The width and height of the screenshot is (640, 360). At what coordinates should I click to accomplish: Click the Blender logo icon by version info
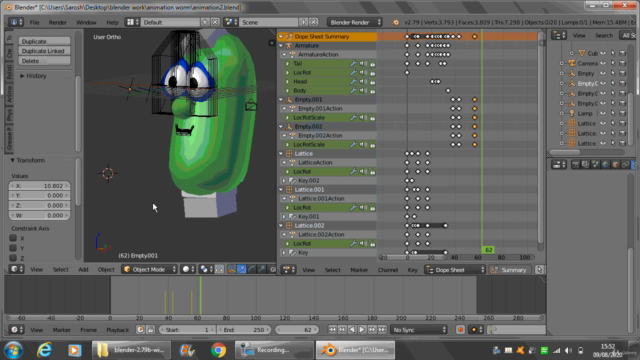(x=396, y=22)
